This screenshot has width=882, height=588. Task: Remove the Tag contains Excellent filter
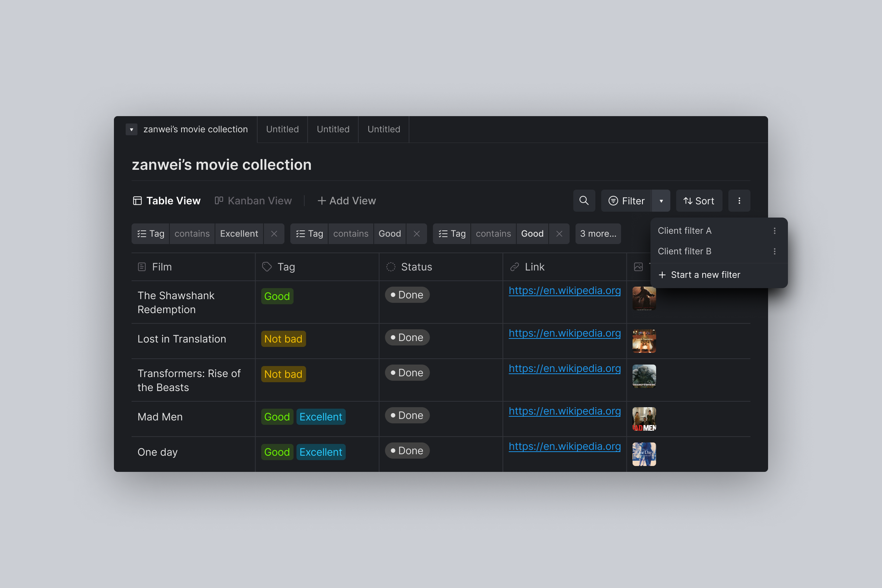pyautogui.click(x=274, y=234)
